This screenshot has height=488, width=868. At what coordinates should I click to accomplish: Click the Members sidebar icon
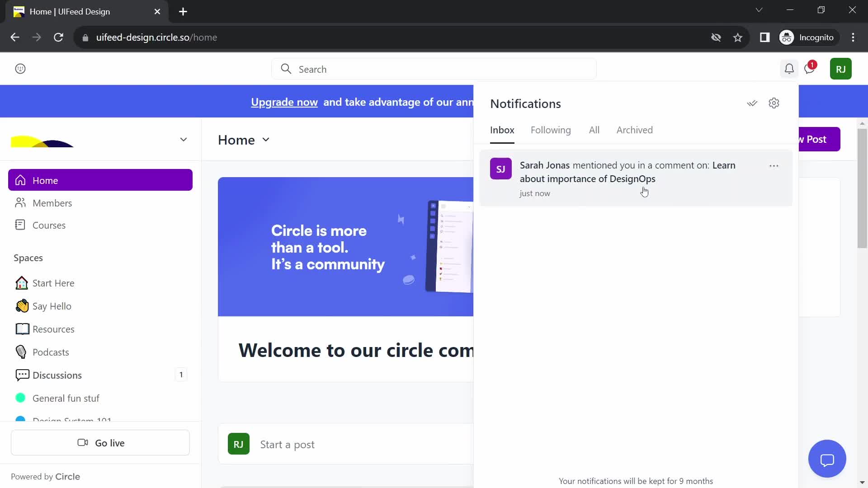[20, 202]
